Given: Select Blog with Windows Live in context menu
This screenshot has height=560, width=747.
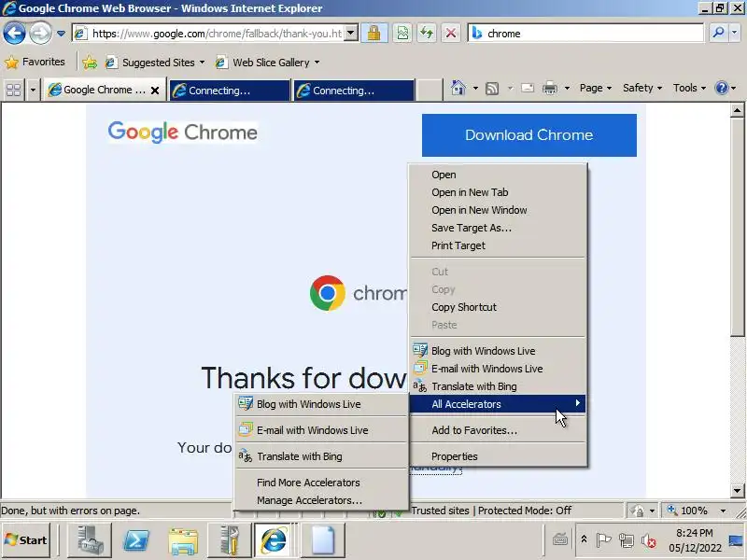Looking at the screenshot, I should pos(499,351).
